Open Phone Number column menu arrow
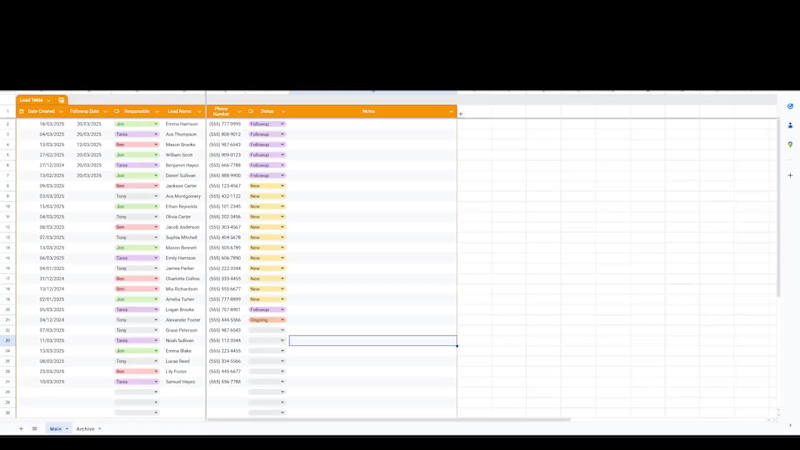Viewport: 800px width, 450px height. point(239,111)
